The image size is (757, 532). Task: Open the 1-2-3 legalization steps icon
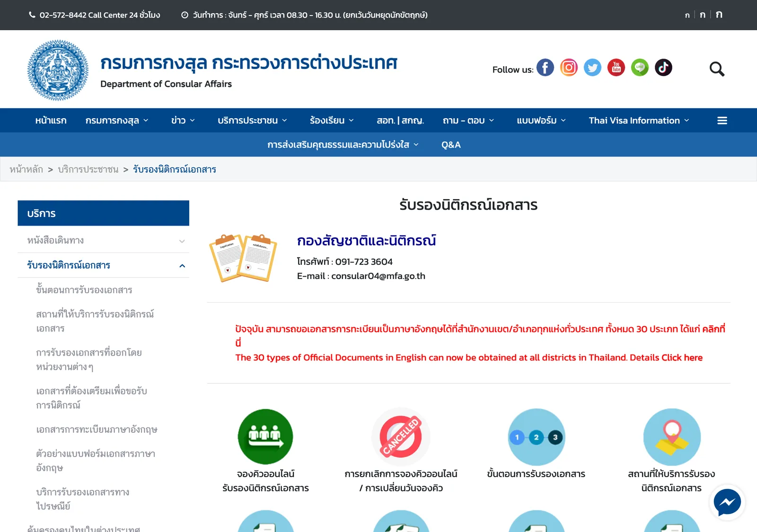click(x=536, y=437)
